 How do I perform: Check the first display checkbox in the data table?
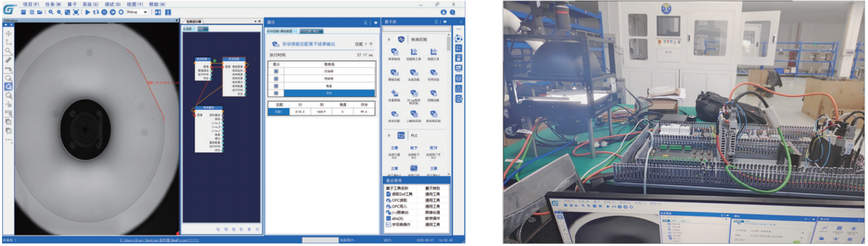pos(276,71)
